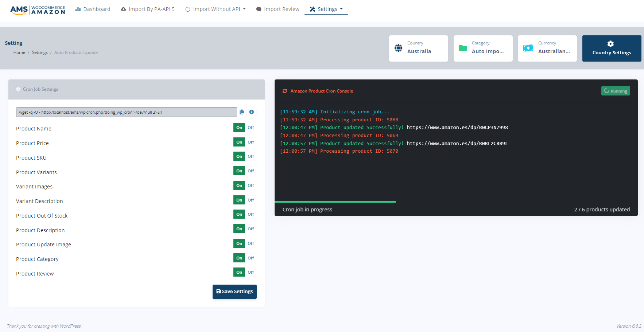
Task: Click the power icon for Import Without API
Action: click(188, 9)
